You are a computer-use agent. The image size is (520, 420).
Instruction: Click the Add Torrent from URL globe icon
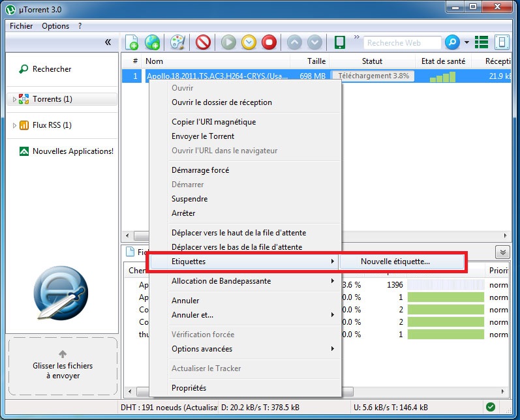click(x=152, y=42)
